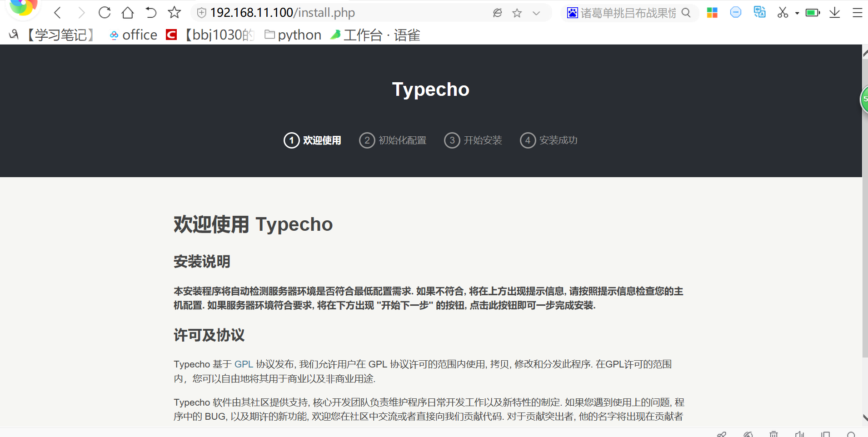Screen dimensions: 868x437
Task: Open the browser hamburger menu
Action: [x=858, y=13]
